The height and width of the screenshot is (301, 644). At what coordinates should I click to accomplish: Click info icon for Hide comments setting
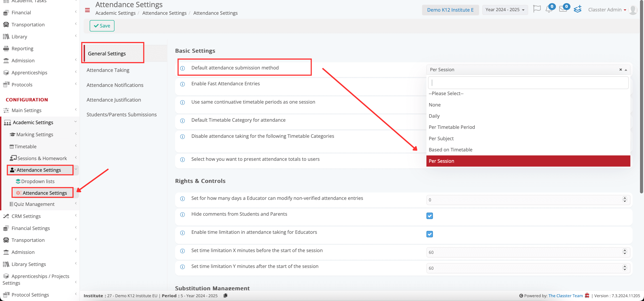coord(182,214)
